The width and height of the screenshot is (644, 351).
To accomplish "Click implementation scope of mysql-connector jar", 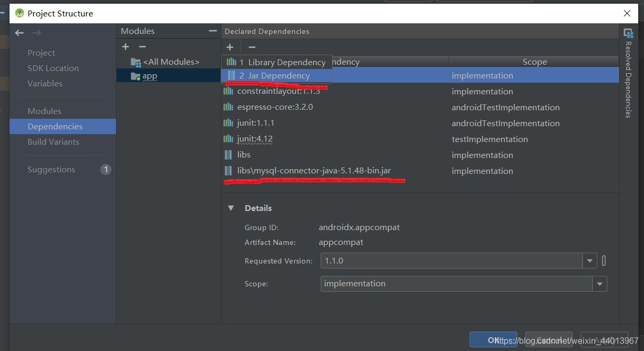I will click(x=482, y=171).
